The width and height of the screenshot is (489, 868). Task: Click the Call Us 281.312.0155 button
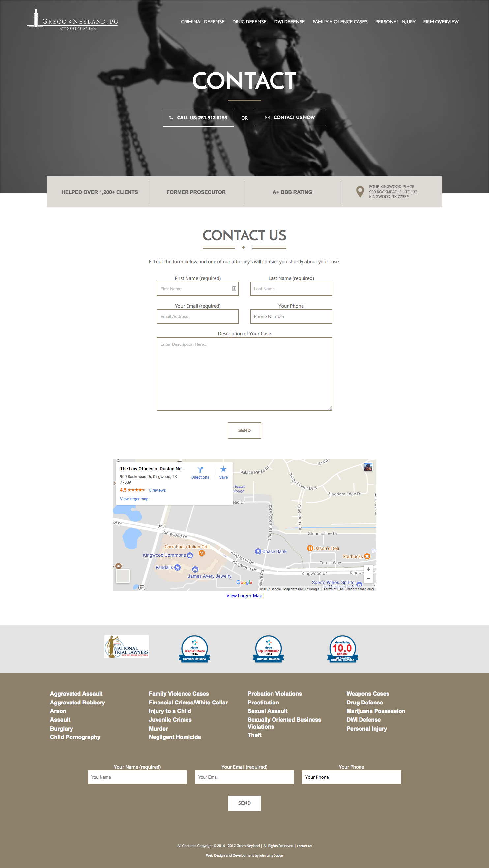[199, 118]
